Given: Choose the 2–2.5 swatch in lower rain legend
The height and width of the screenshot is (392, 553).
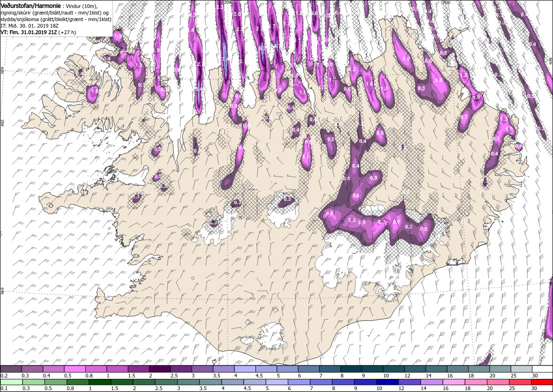Looking at the screenshot, I should [x=144, y=382].
